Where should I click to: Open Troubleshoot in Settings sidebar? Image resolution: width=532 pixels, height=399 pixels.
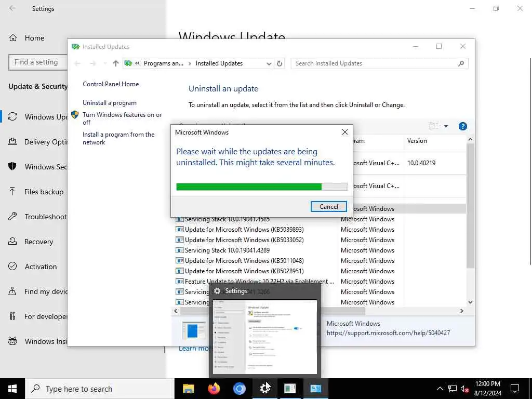point(38,217)
